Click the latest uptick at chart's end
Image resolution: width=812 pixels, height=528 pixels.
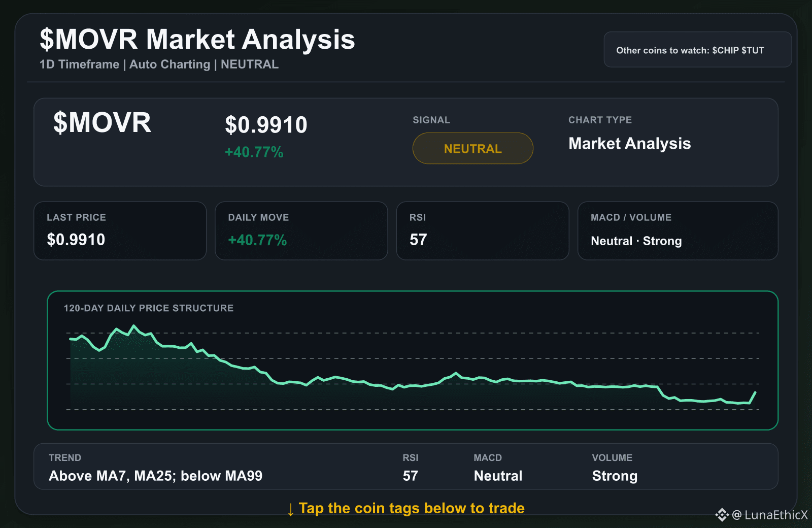point(754,397)
